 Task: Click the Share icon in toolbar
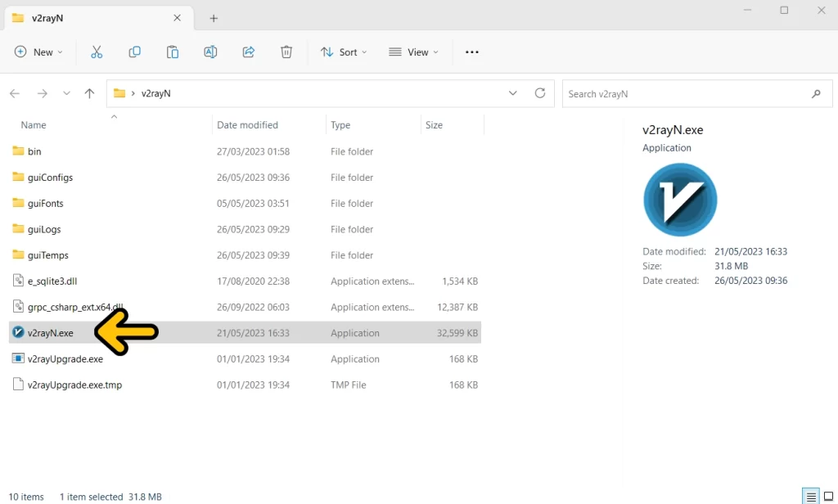pyautogui.click(x=249, y=52)
